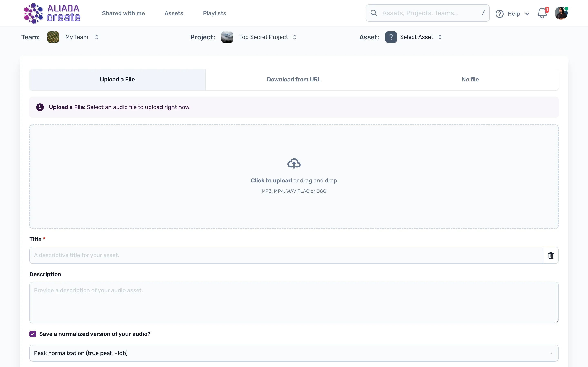Open the Help menu via question mark icon

coord(499,13)
